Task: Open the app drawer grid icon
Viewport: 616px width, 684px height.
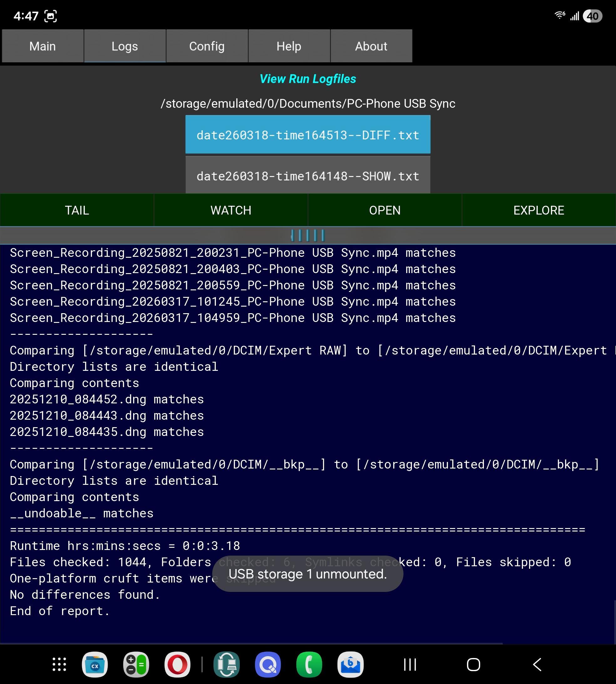Action: coord(59,664)
